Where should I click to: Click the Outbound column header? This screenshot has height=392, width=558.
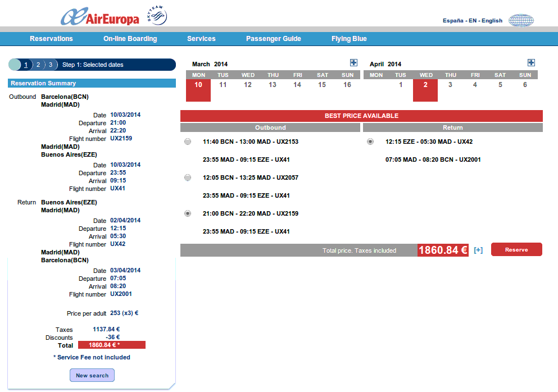pos(270,127)
